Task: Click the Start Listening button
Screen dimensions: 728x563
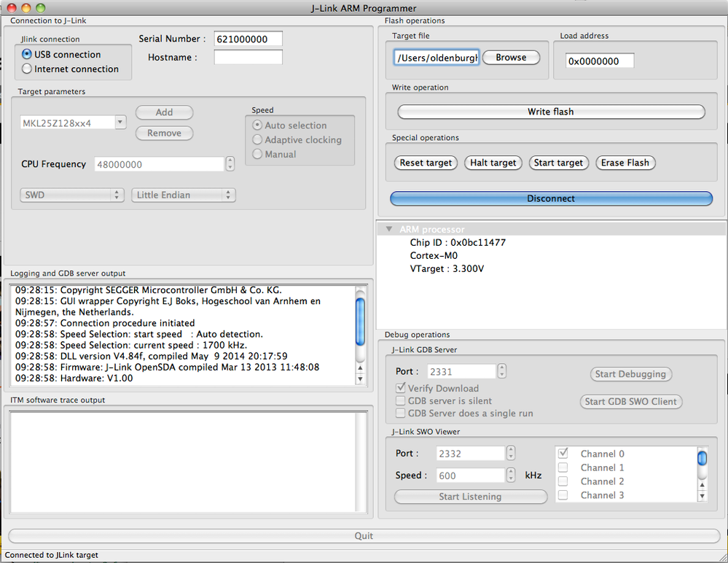Action: coord(470,497)
